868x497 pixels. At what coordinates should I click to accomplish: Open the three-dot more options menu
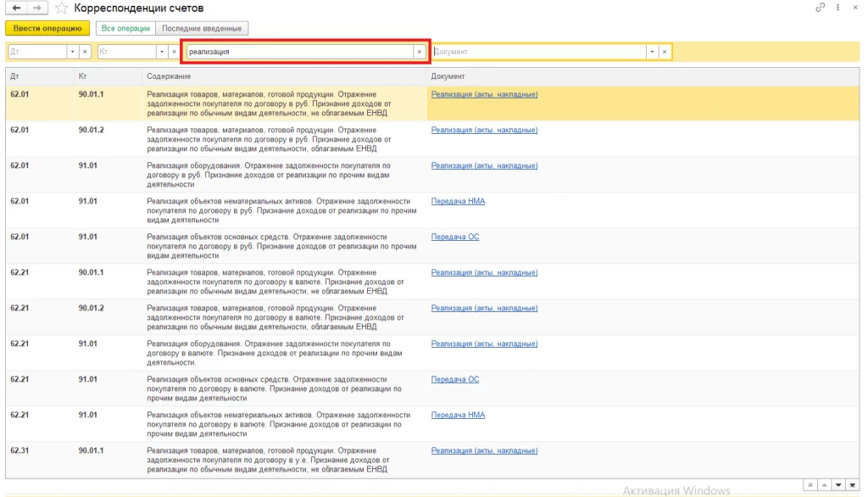point(837,7)
